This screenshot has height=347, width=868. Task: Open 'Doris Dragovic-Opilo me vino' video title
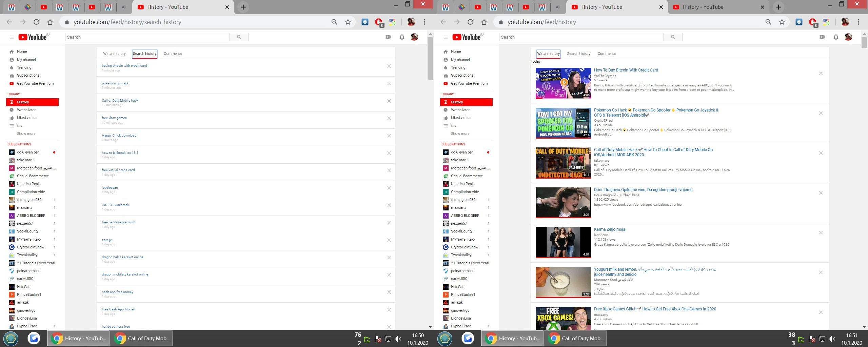[x=644, y=190]
